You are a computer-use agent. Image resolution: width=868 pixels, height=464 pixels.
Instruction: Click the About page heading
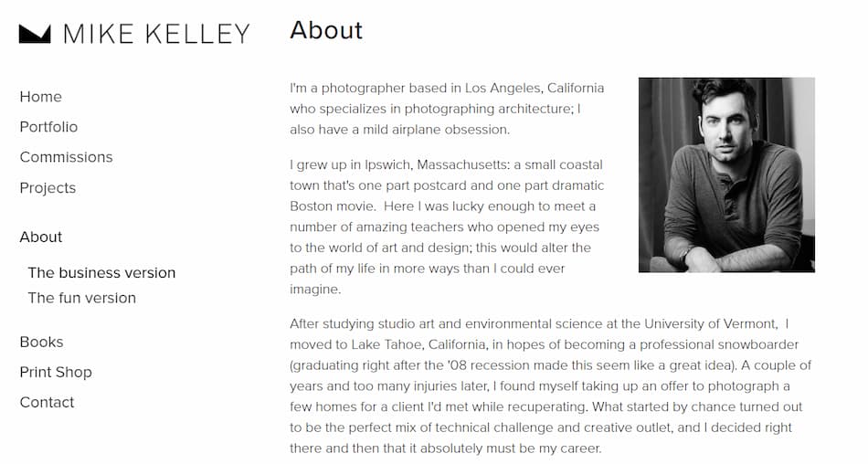tap(326, 30)
